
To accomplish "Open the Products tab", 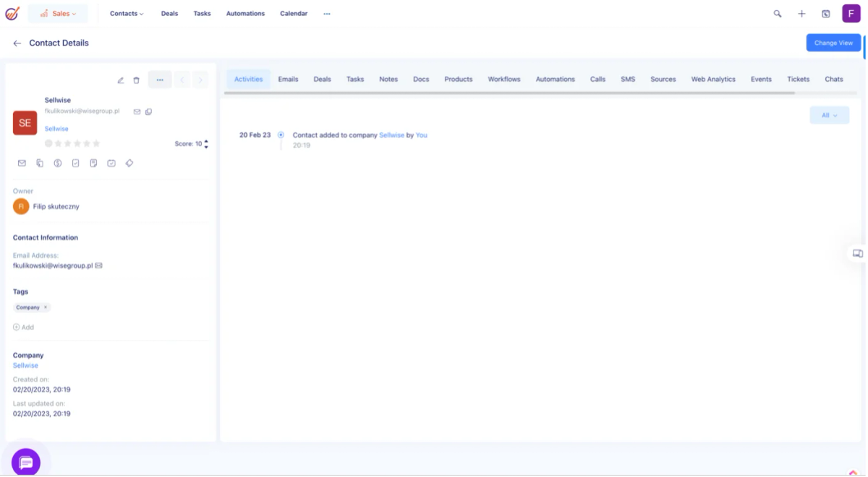I will pyautogui.click(x=459, y=79).
